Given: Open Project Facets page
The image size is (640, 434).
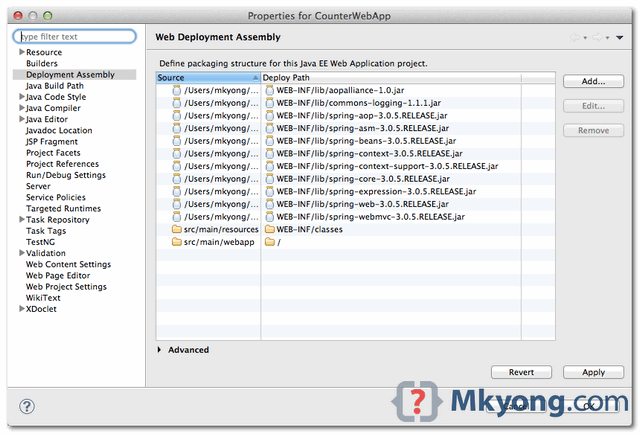Looking at the screenshot, I should (53, 153).
